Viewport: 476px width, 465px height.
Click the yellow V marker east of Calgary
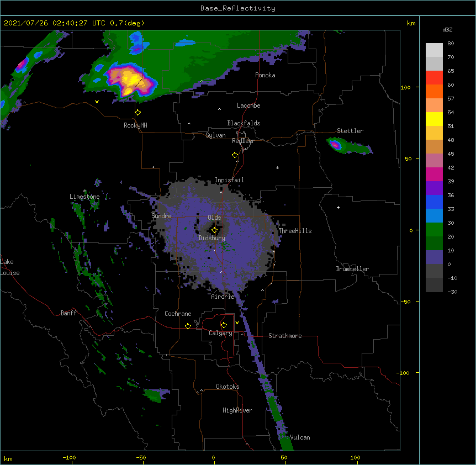tap(237, 323)
